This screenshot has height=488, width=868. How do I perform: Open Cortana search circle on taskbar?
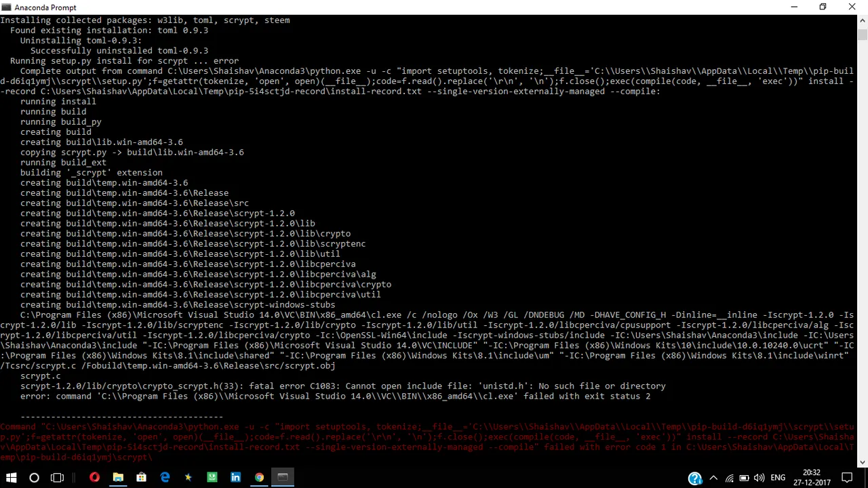pyautogui.click(x=34, y=478)
